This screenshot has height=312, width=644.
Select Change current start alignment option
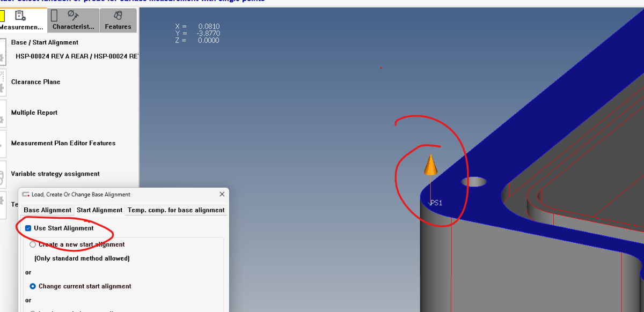click(33, 286)
